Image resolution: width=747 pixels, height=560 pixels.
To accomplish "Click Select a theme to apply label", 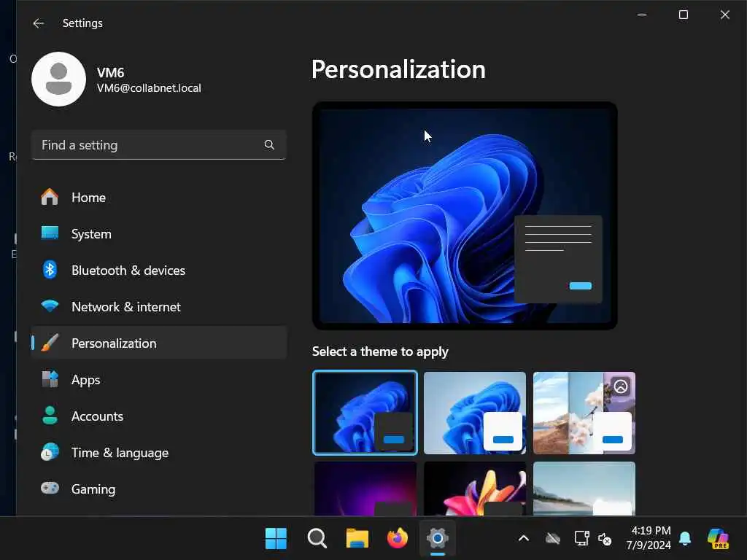I will click(380, 351).
